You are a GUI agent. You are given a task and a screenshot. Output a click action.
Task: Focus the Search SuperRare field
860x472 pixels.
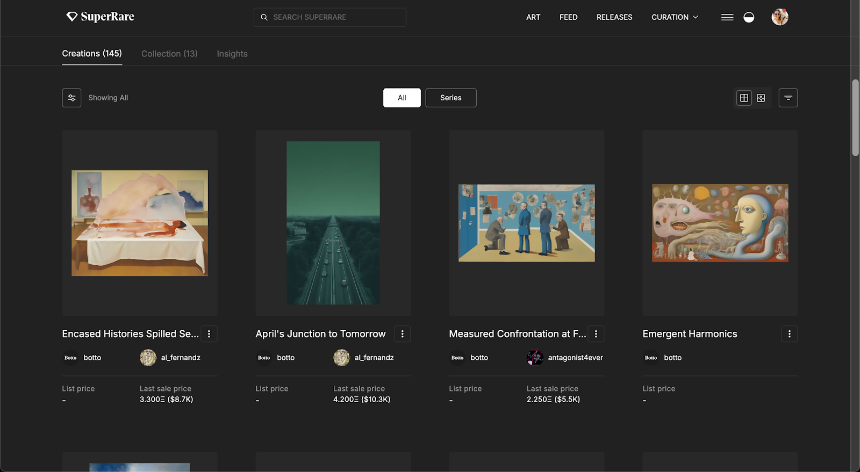[x=330, y=17]
